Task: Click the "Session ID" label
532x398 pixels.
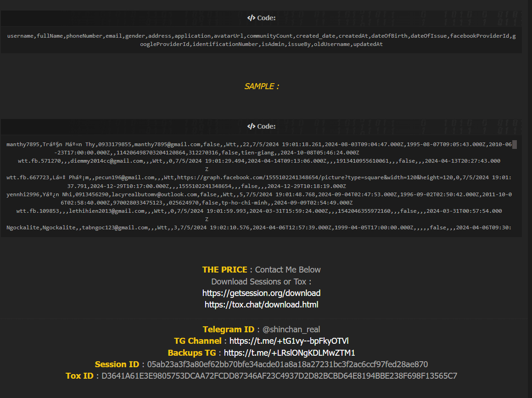Action: click(x=117, y=364)
